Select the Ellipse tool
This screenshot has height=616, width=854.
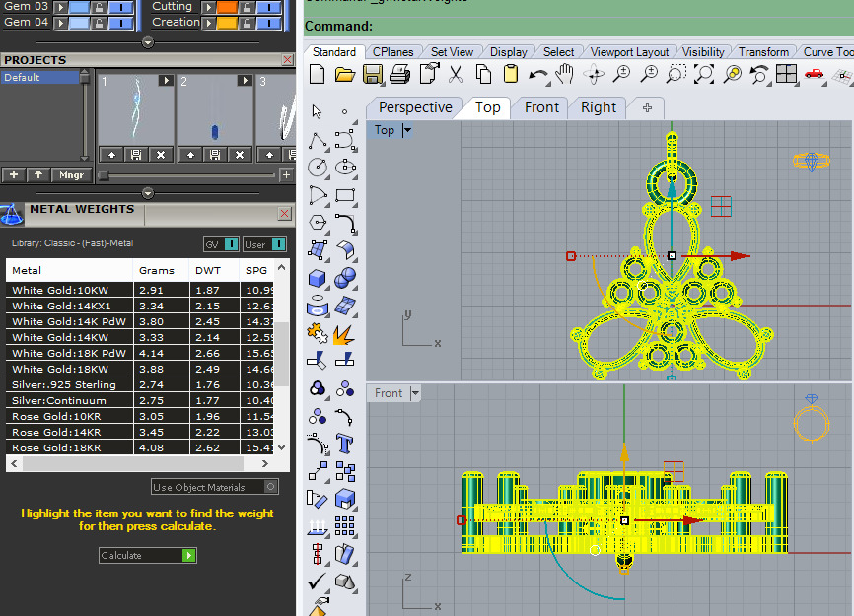pyautogui.click(x=345, y=167)
